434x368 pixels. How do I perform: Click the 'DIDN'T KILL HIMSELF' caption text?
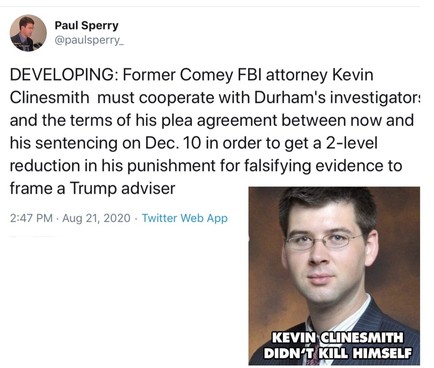point(337,353)
